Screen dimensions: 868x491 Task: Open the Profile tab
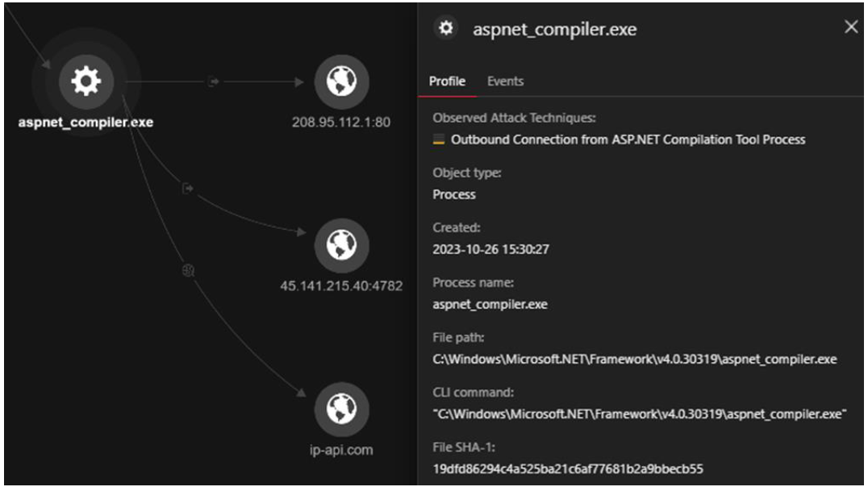447,81
